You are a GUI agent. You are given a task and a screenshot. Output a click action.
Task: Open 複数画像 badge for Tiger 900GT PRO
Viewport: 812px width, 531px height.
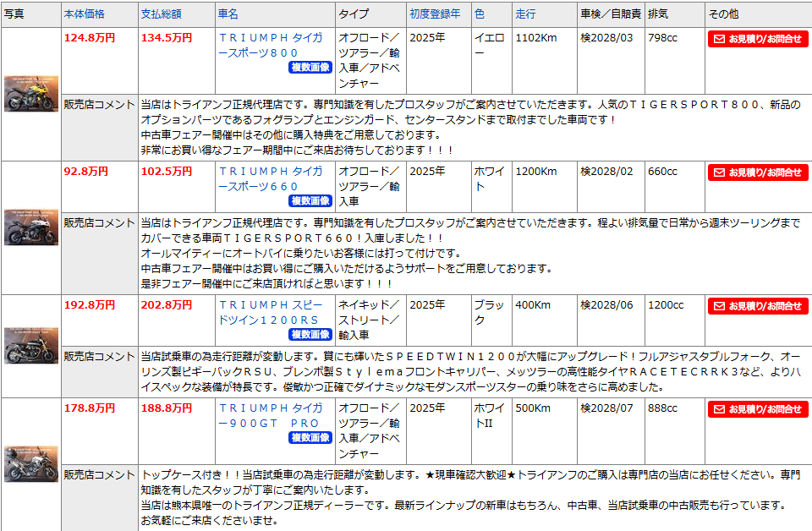click(x=310, y=438)
